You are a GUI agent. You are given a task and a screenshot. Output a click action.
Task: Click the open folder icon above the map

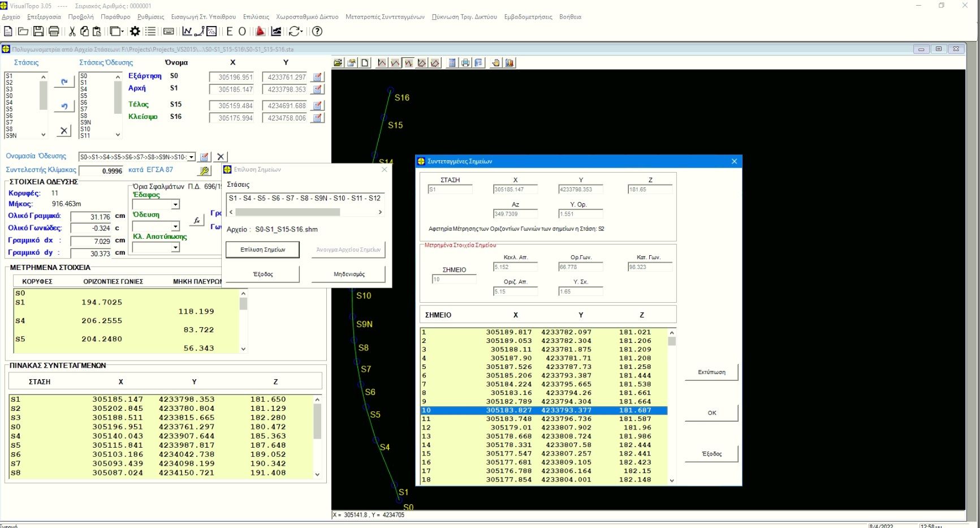pos(338,63)
